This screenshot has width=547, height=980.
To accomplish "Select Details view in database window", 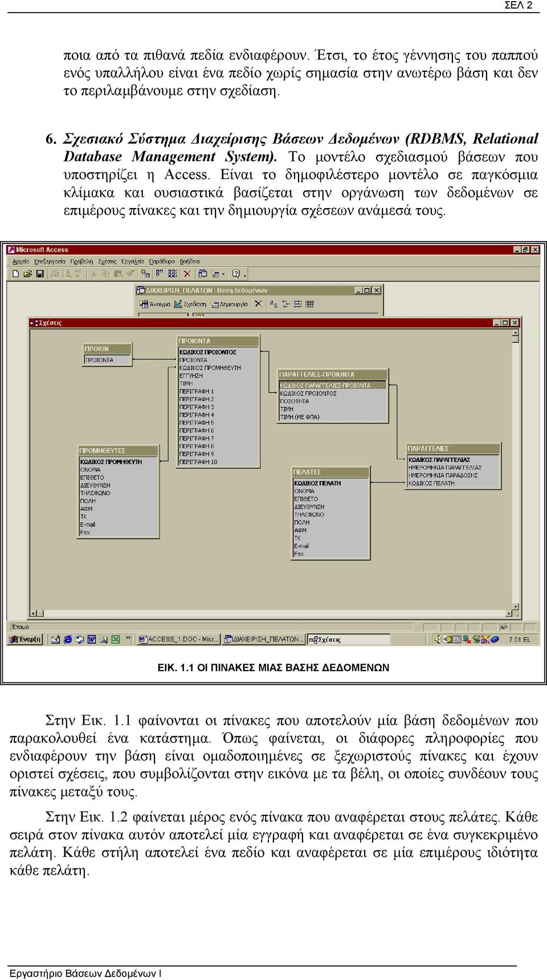I will point(310,304).
